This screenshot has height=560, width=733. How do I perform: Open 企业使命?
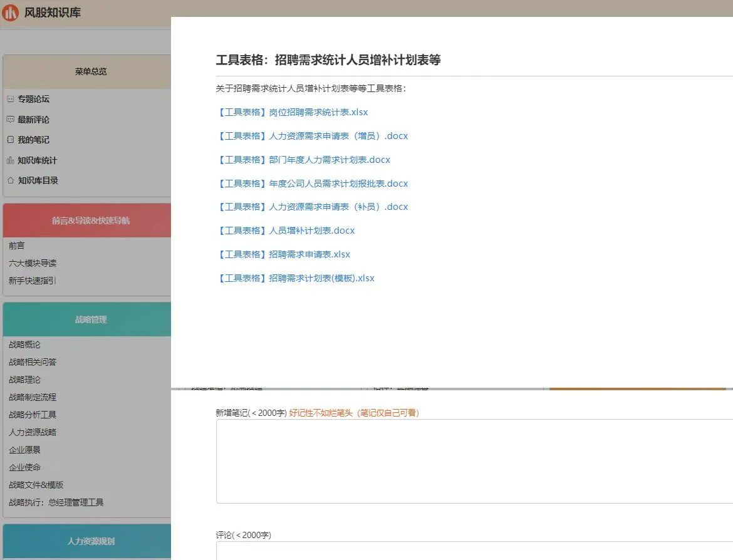click(x=25, y=467)
